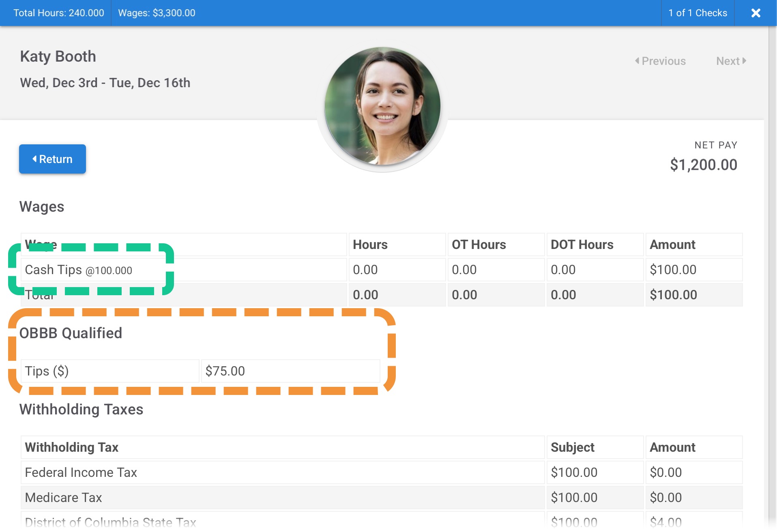777x532 pixels.
Task: Click the Return button
Action: 52,159
